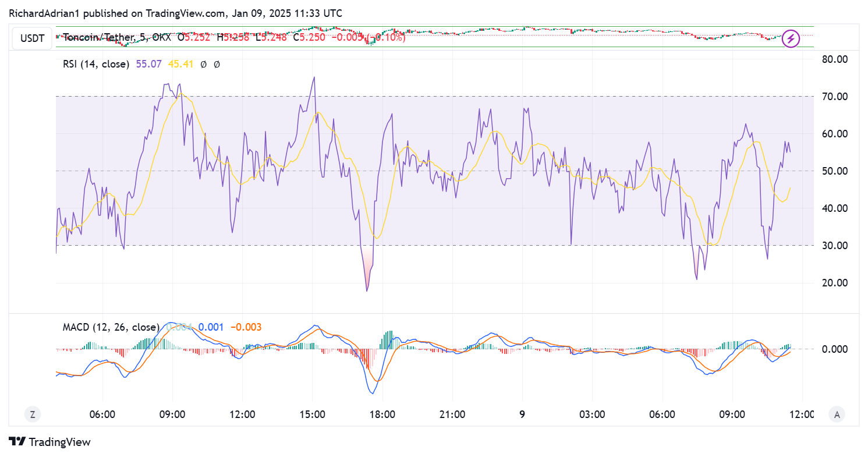Click the 80.00 price scale label

click(x=835, y=59)
